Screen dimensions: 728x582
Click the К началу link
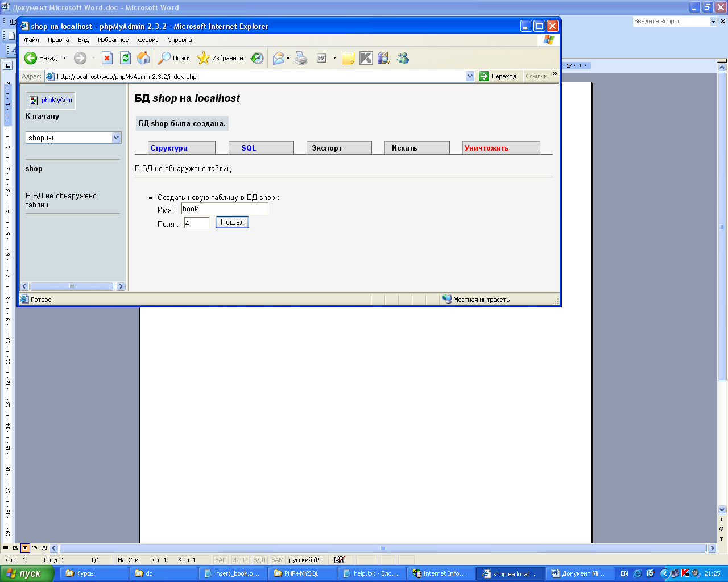tap(42, 116)
